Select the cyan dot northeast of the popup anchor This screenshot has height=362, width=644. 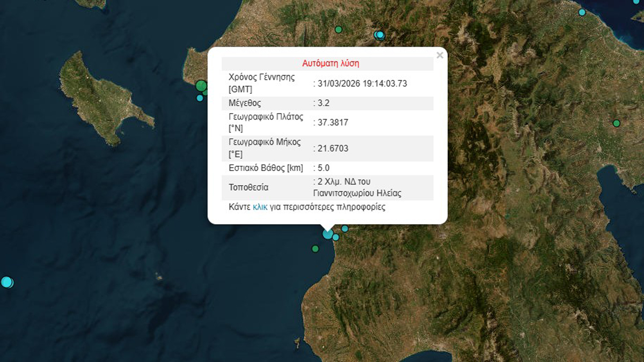coord(345,228)
